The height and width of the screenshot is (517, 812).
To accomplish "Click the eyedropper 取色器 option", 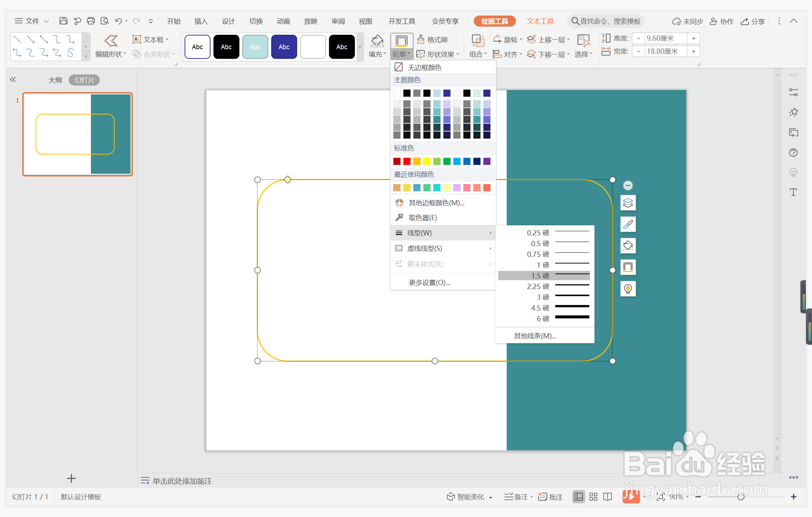I will pos(422,218).
